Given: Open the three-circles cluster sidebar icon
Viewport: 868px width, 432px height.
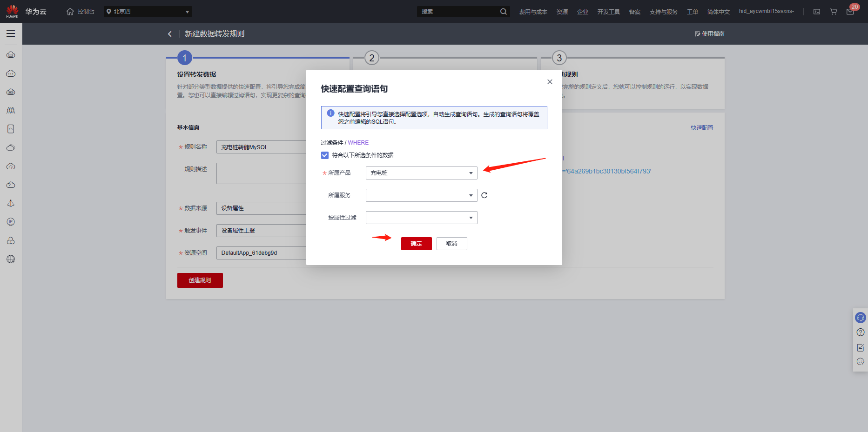Looking at the screenshot, I should point(11,240).
